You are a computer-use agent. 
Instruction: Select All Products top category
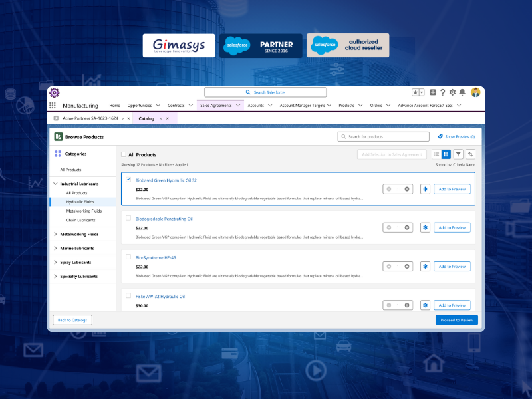click(70, 170)
